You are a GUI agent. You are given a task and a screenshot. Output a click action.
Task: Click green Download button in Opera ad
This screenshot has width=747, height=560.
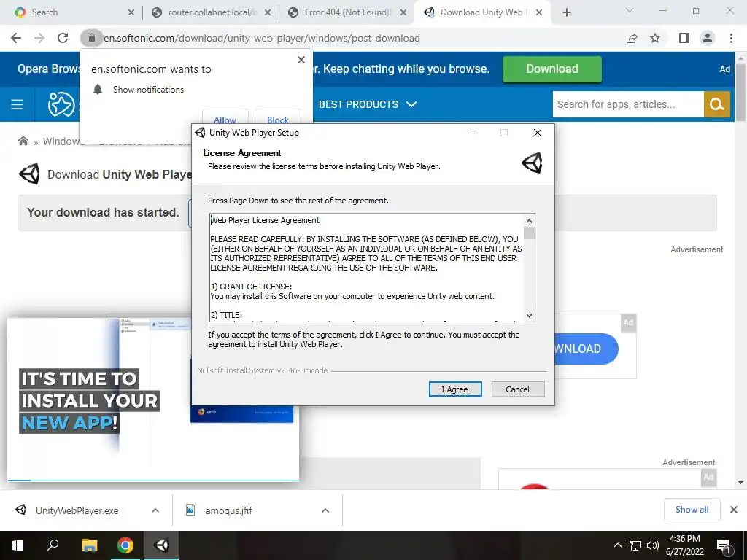click(551, 69)
